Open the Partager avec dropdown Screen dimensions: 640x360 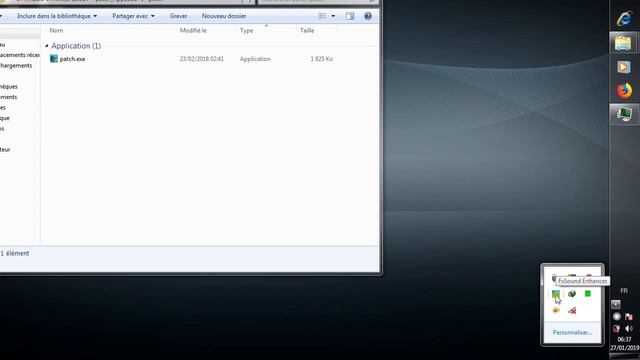tap(133, 16)
